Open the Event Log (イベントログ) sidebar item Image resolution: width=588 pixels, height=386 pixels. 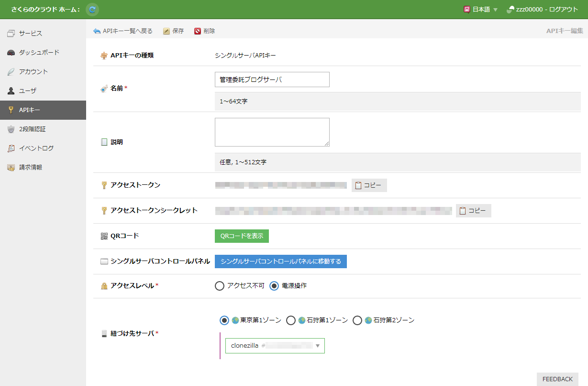pos(36,148)
